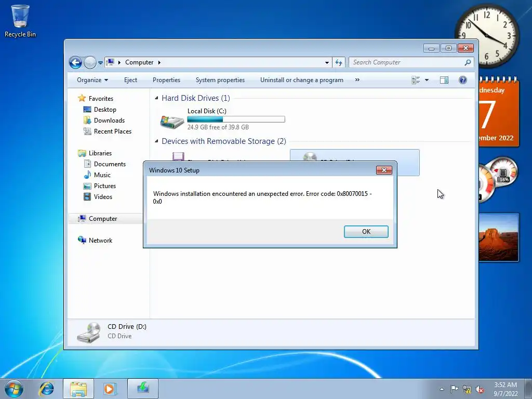Open recent pages dropdown next to Forward
Image resolution: width=532 pixels, height=399 pixels.
[100, 63]
